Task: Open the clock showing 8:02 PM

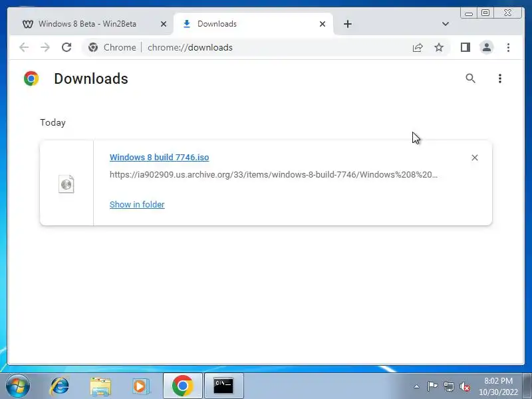Action: point(498,386)
